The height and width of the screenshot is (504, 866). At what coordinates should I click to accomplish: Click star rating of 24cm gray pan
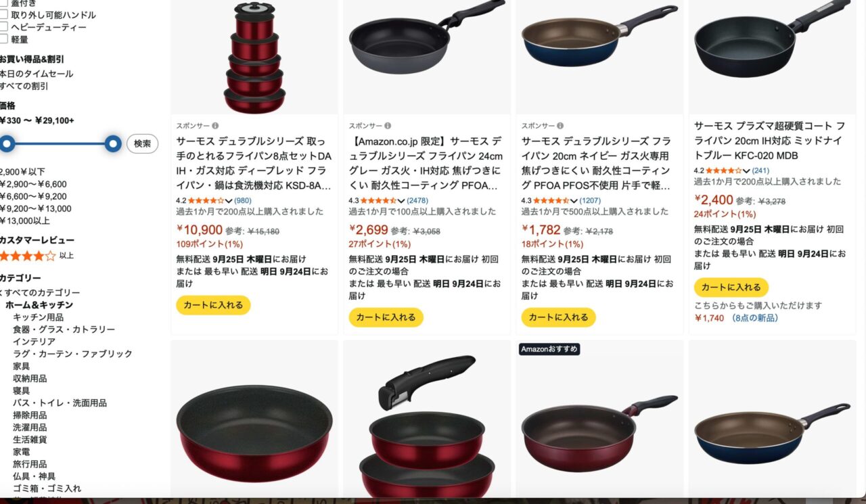point(378,200)
